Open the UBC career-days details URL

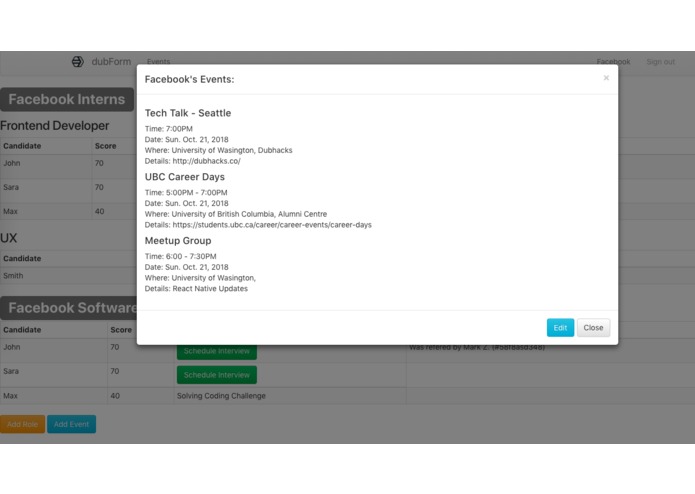tap(272, 225)
